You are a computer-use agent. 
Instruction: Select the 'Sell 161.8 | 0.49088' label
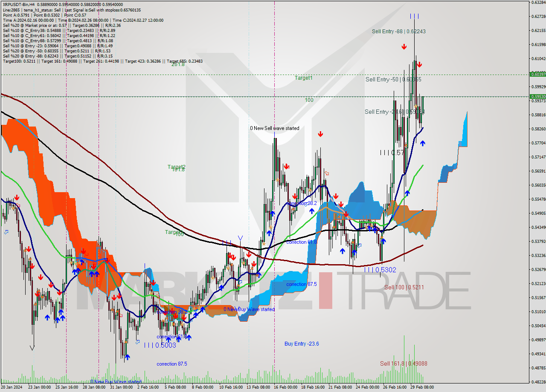click(x=404, y=363)
